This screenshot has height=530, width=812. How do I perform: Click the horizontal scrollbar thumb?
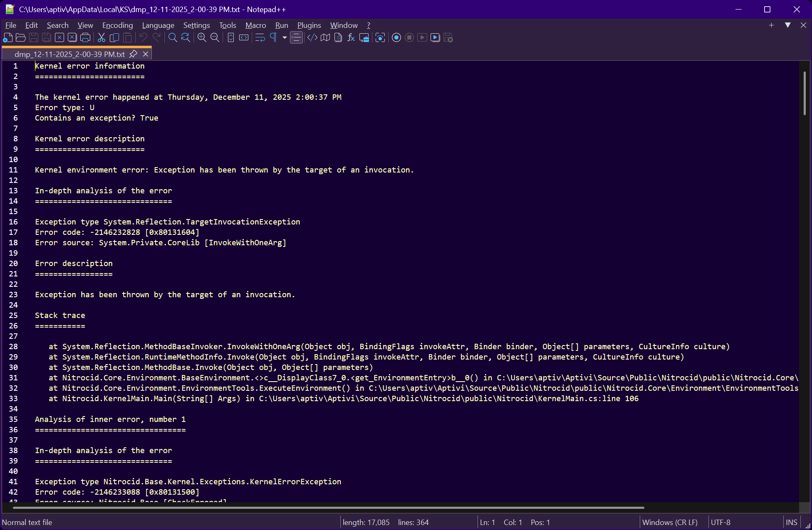pos(329,508)
